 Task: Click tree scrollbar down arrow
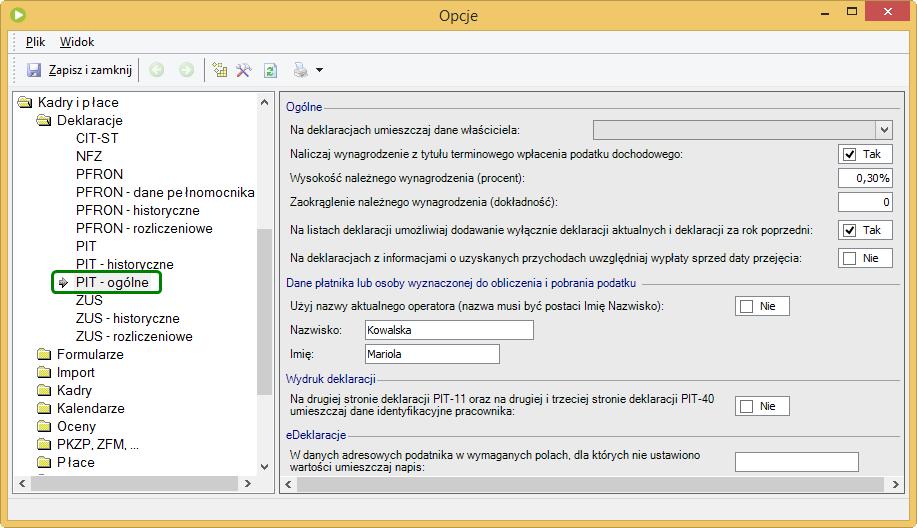pos(264,467)
